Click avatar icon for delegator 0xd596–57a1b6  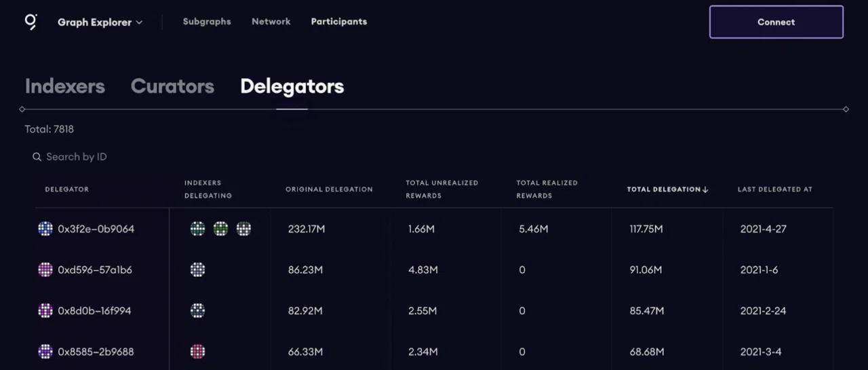click(x=45, y=270)
